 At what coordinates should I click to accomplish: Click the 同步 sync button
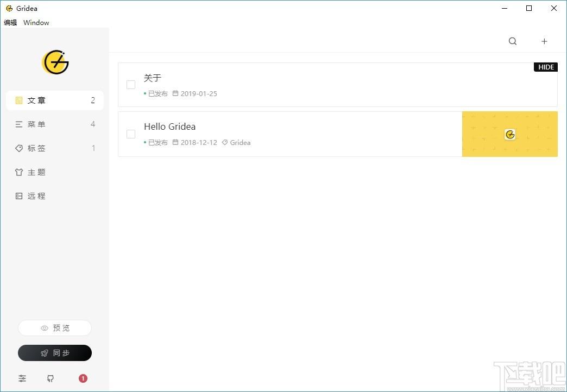(55, 353)
